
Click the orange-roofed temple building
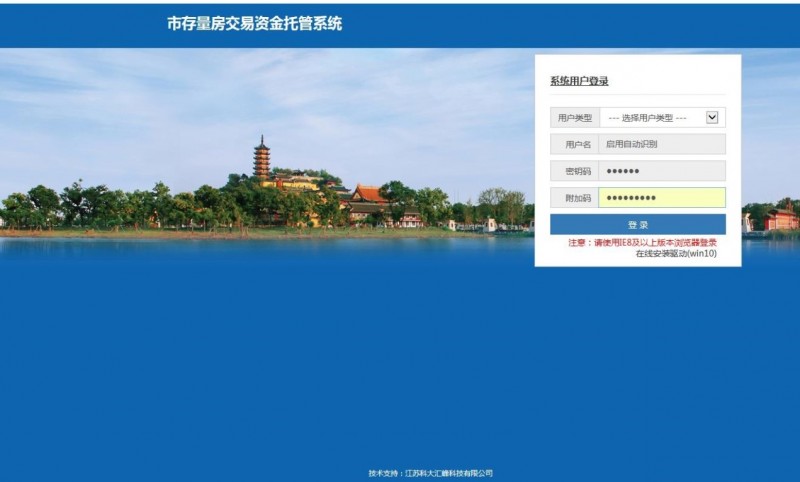click(x=368, y=196)
